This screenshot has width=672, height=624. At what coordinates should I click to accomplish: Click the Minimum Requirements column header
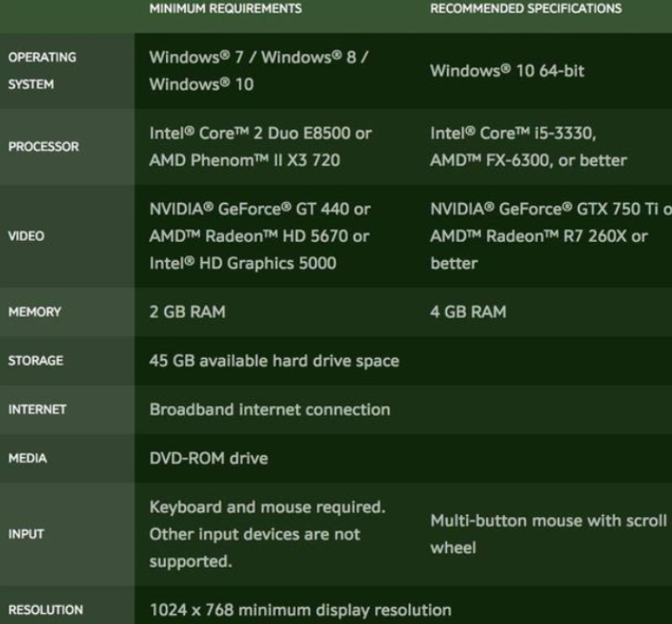226,8
